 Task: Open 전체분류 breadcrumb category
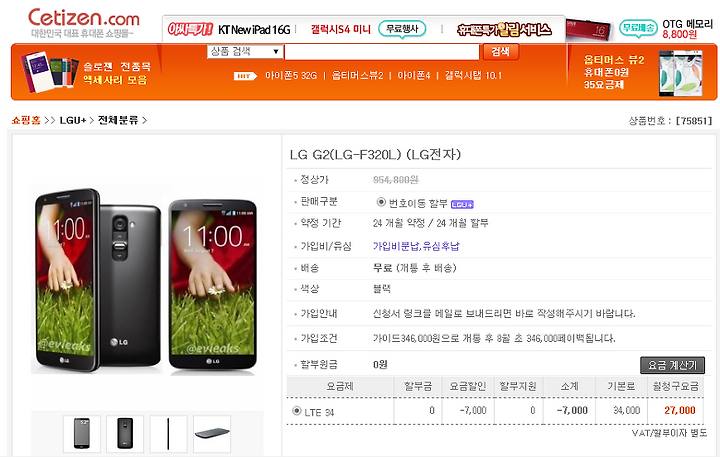pyautogui.click(x=118, y=120)
